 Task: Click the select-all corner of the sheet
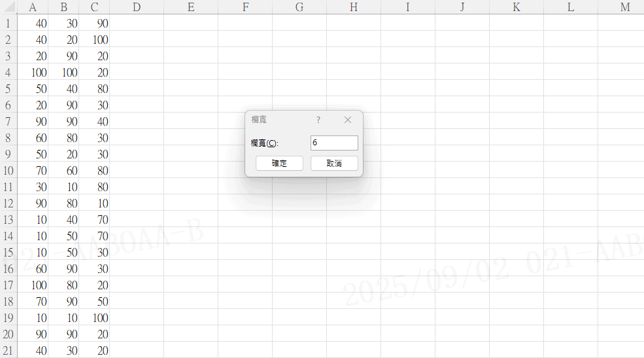pyautogui.click(x=8, y=7)
